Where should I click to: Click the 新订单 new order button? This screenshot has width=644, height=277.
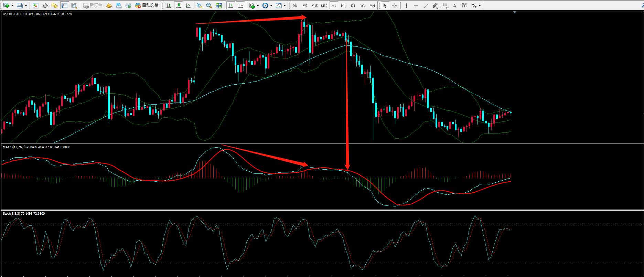[93, 6]
